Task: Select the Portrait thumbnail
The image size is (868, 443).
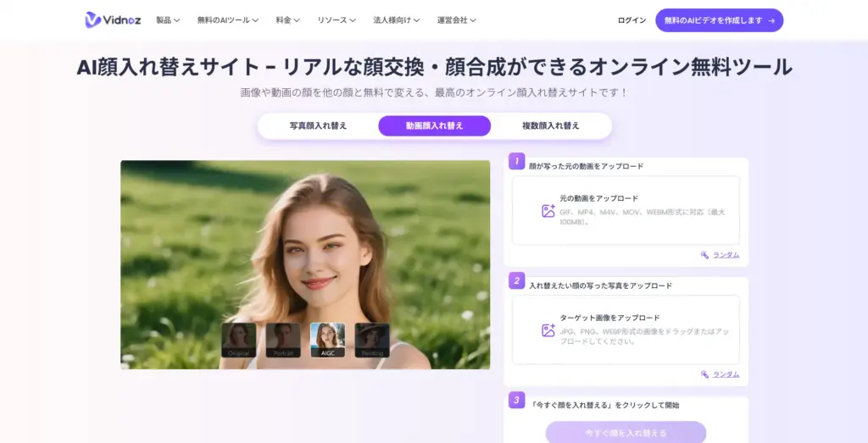Action: click(x=283, y=341)
